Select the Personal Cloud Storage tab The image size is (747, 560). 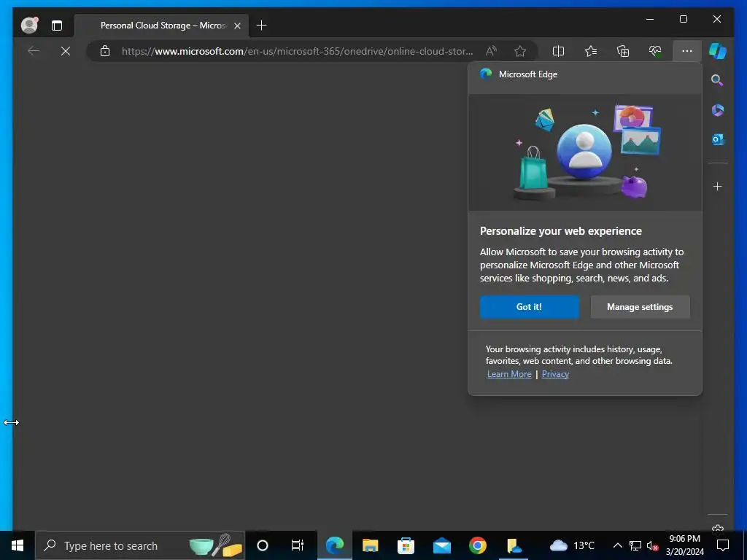162,26
